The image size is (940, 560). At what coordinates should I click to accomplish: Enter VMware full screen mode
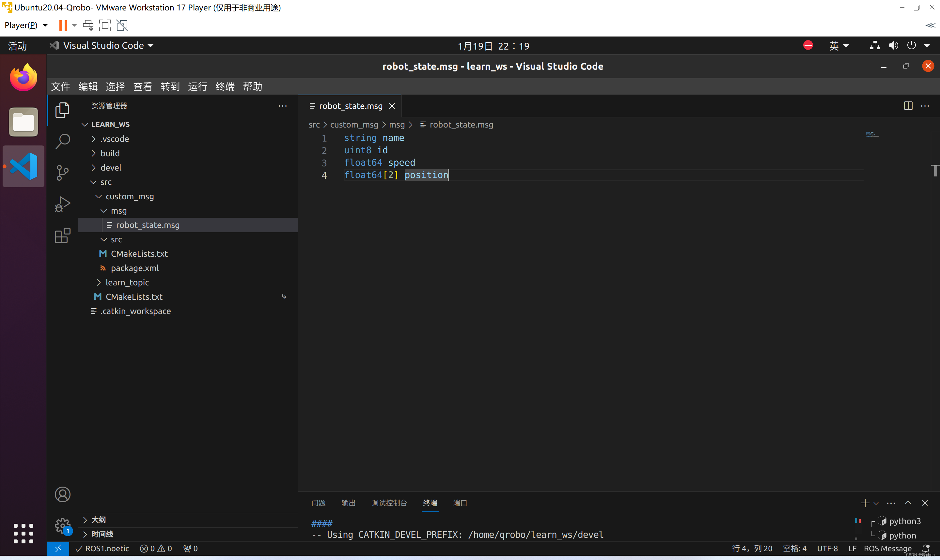point(105,25)
